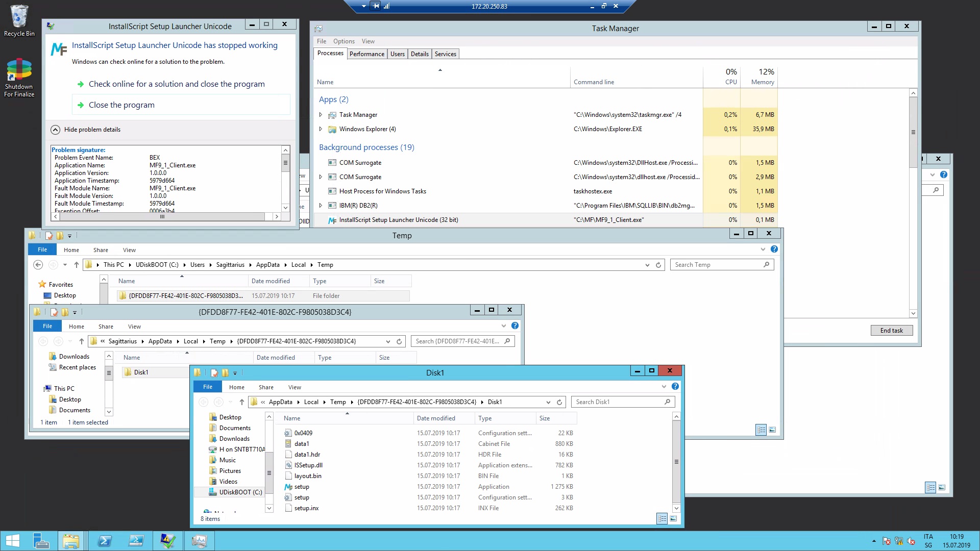Open the first PowerShell taskbar icon
The height and width of the screenshot is (551, 980).
[x=105, y=541]
